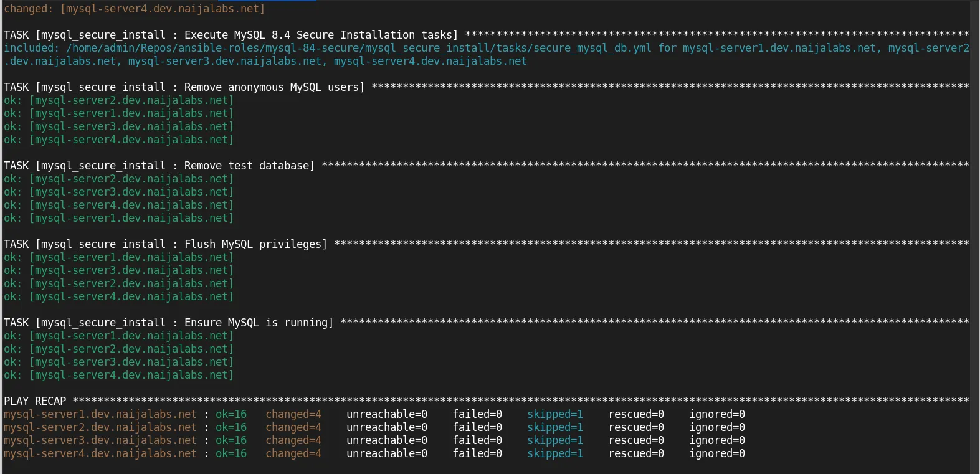Click skipped=1 in the mysql-server1 recap row

click(x=555, y=414)
